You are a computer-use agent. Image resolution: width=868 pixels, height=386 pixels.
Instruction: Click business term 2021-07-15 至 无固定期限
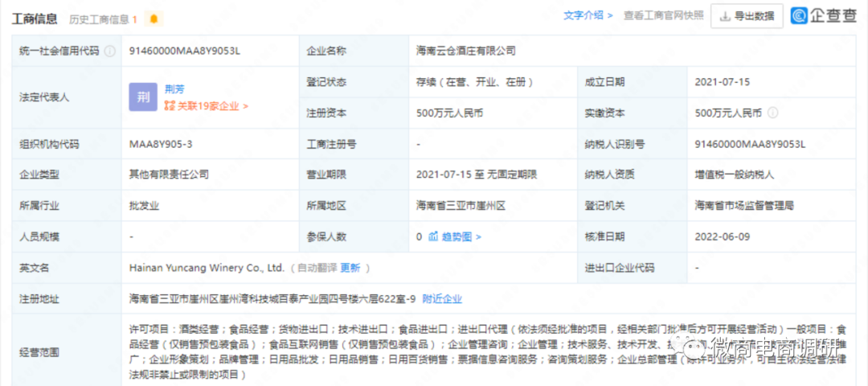[x=476, y=175]
